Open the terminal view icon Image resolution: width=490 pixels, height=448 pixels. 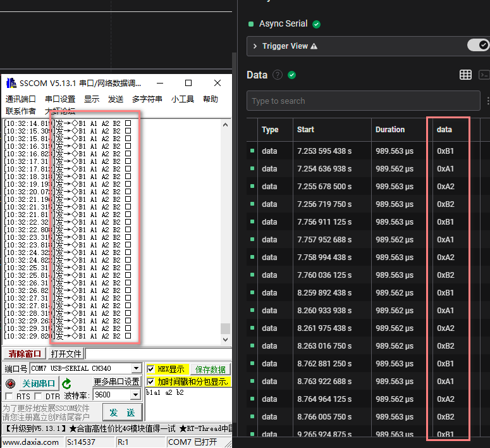pos(484,75)
